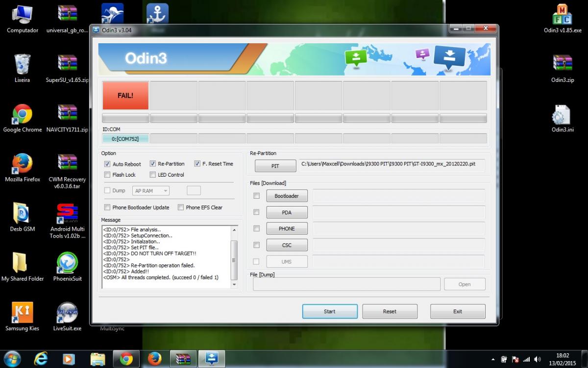Image resolution: width=588 pixels, height=368 pixels.
Task: Open the Windows Start menu orb
Action: 12,359
